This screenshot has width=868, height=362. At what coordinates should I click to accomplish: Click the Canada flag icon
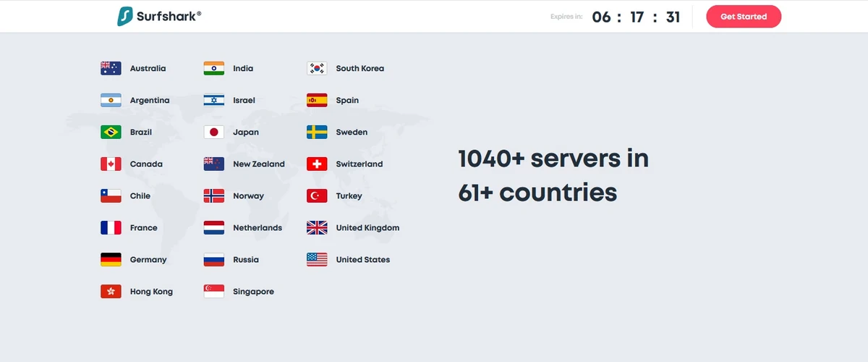point(111,164)
